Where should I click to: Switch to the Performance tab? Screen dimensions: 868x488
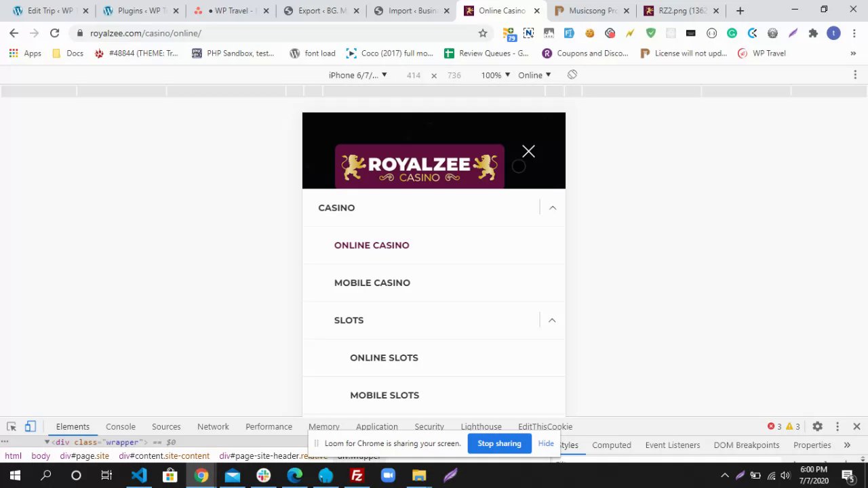(269, 426)
